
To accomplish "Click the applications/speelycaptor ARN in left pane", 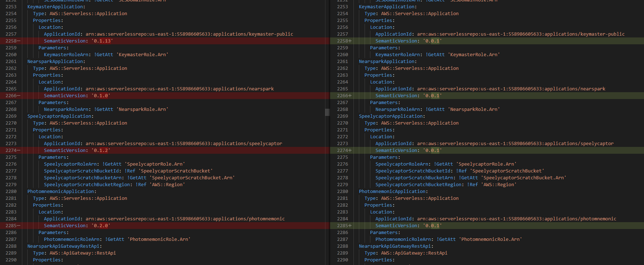I will coord(184,144).
